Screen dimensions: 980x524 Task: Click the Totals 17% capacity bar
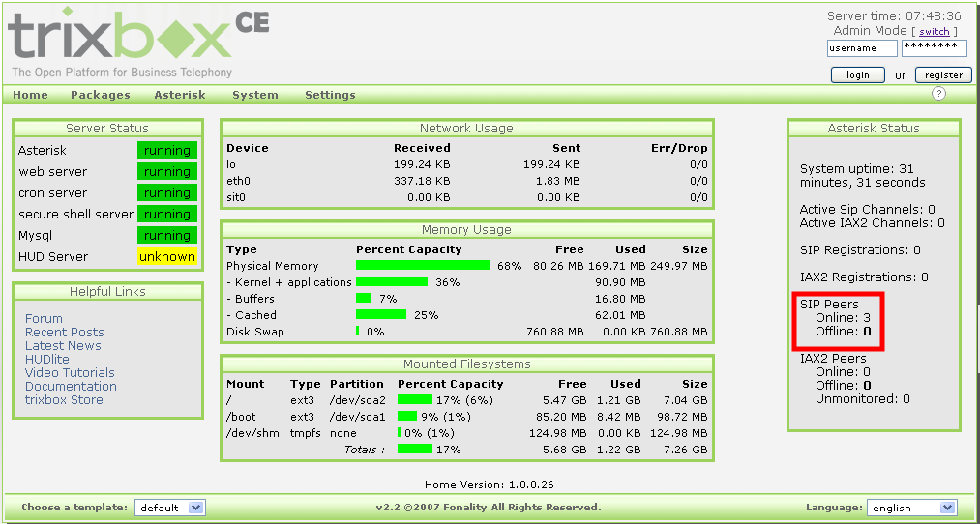415,449
